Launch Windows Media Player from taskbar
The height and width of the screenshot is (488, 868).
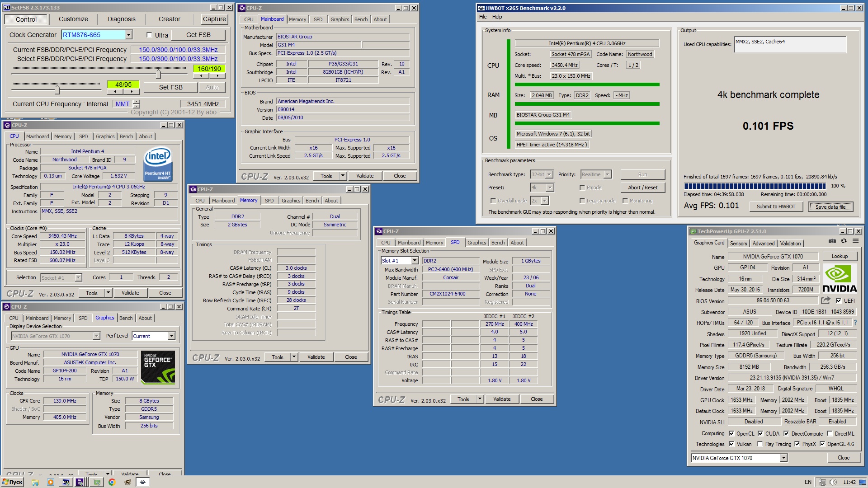(50, 482)
